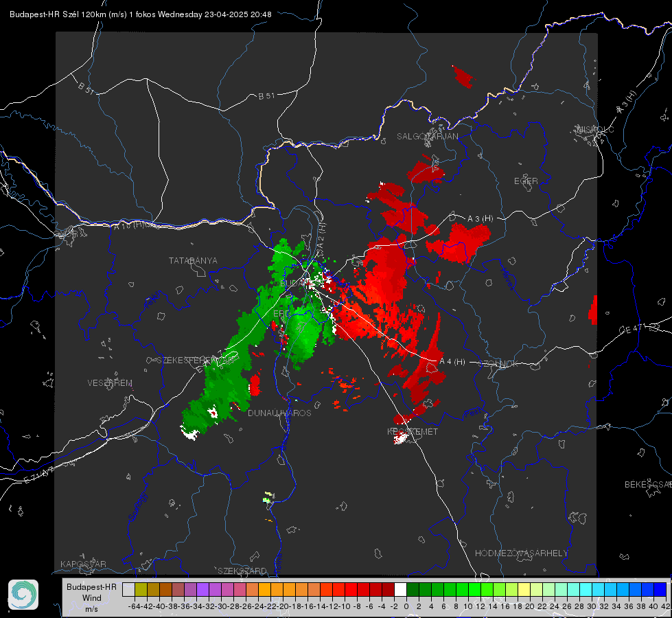Screen dimensions: 672x618
Task: Click the E 71 (H) road label
Action: point(39,475)
